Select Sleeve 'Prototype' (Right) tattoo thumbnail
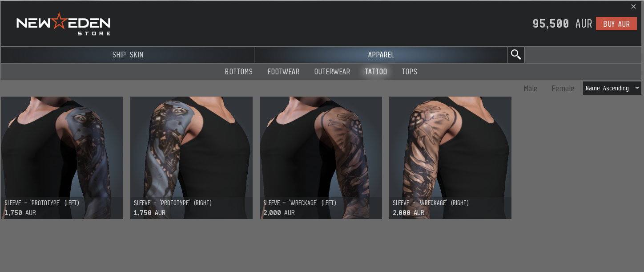The width and height of the screenshot is (644, 272). 191,158
